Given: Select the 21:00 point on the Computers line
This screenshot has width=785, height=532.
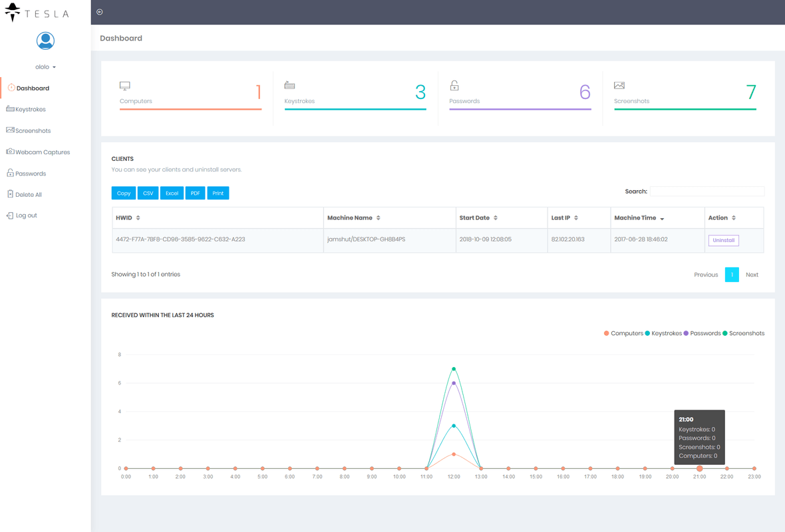Looking at the screenshot, I should coord(699,468).
